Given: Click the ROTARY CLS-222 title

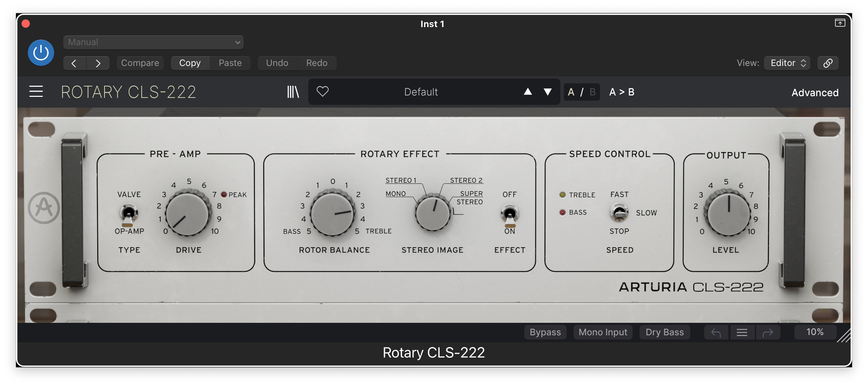Looking at the screenshot, I should coord(128,92).
